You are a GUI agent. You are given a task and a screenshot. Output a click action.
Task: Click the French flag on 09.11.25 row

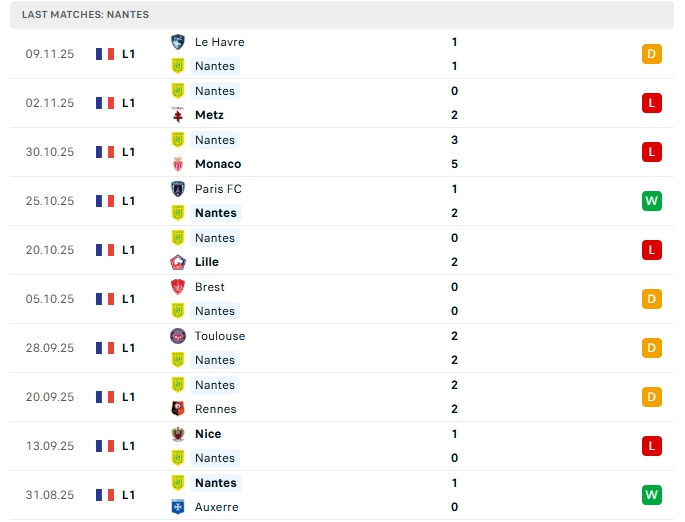[104, 54]
